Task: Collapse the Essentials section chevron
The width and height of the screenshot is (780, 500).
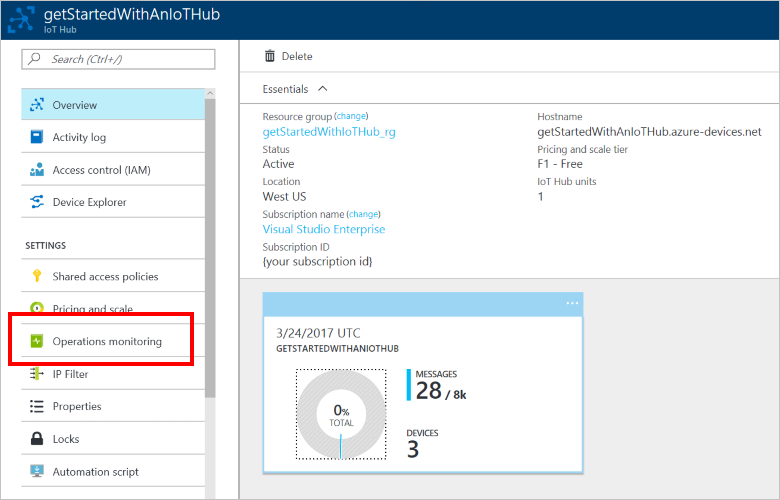Action: [323, 89]
